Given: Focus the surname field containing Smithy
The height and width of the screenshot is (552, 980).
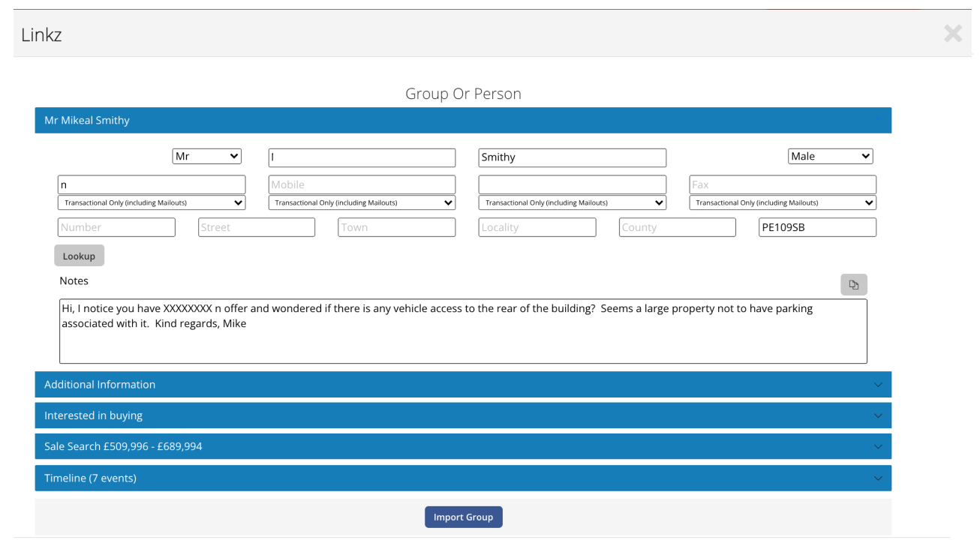Looking at the screenshot, I should tap(573, 157).
